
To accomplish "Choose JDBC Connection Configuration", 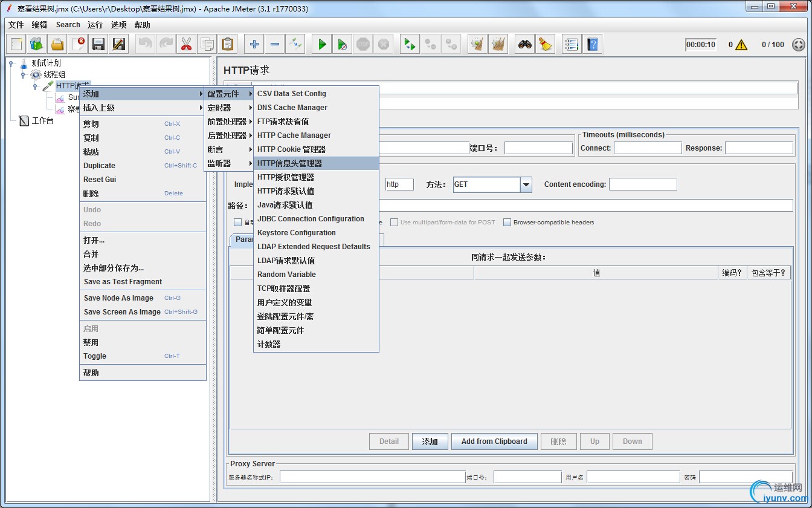I will tap(316, 219).
